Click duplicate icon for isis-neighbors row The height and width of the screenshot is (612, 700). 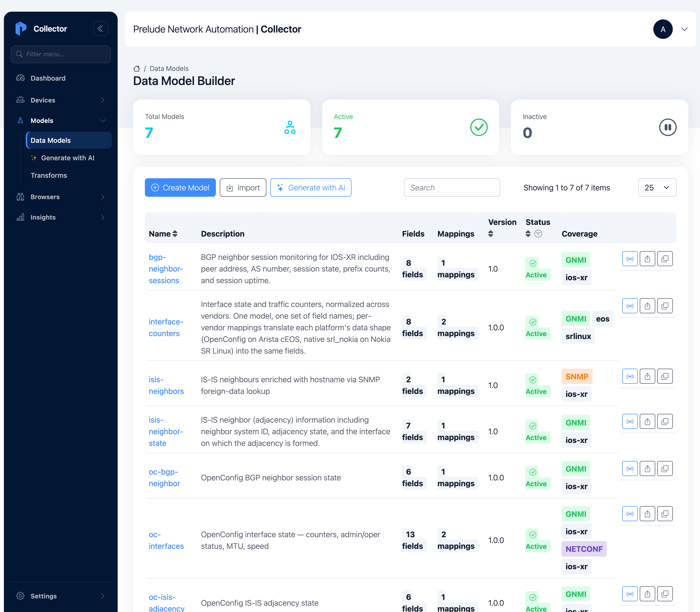coord(665,376)
